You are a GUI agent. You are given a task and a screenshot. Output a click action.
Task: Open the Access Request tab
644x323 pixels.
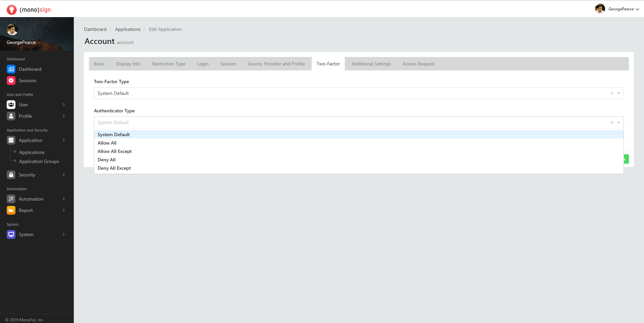click(419, 64)
